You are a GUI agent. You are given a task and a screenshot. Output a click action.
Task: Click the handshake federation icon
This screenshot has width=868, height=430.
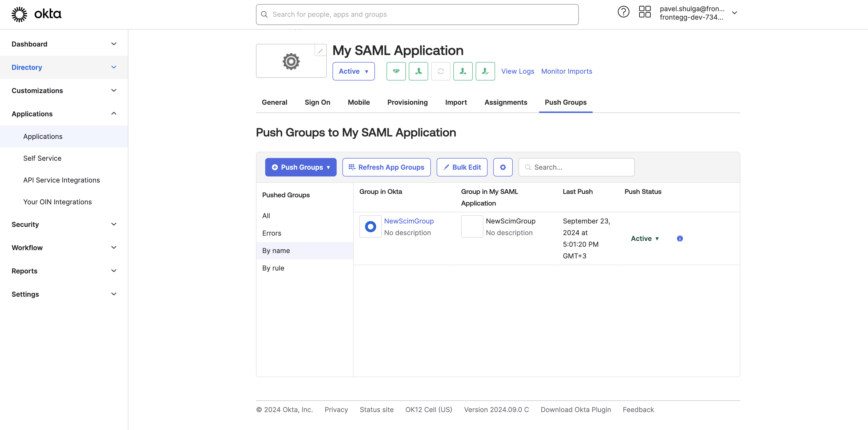(x=396, y=71)
